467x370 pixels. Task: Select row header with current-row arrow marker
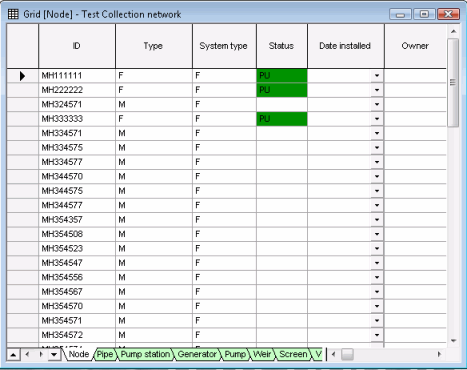(22, 76)
